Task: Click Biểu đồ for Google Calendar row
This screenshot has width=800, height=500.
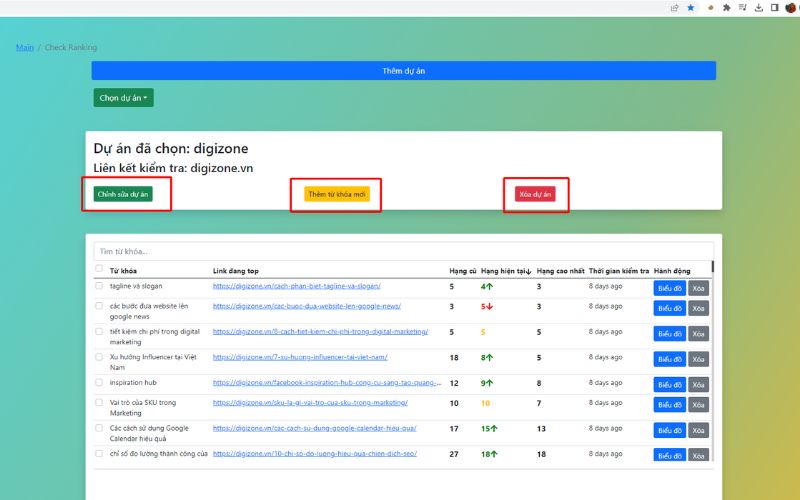Action: [x=669, y=430]
